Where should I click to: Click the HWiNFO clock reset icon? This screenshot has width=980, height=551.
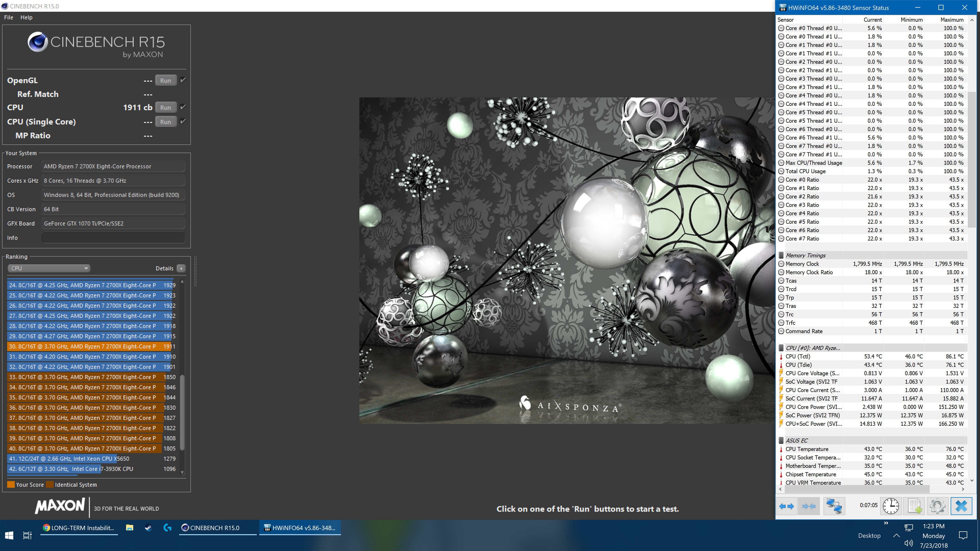(x=891, y=506)
